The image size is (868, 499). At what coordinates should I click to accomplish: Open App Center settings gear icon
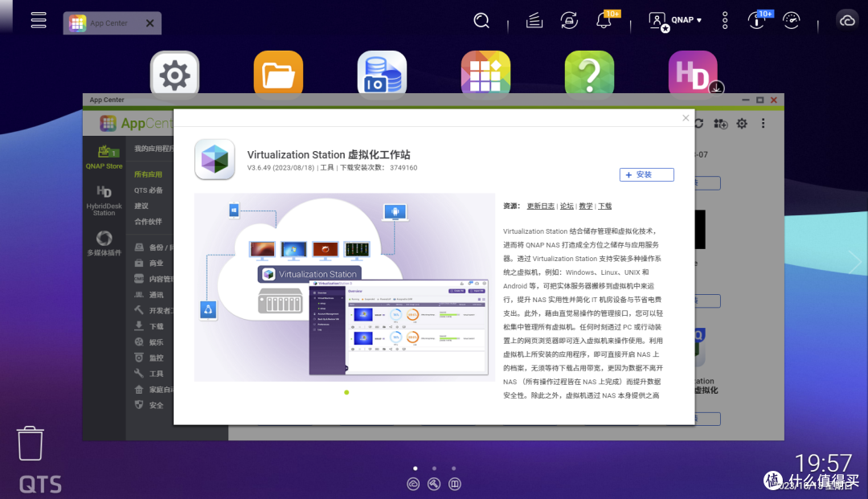pyautogui.click(x=742, y=124)
